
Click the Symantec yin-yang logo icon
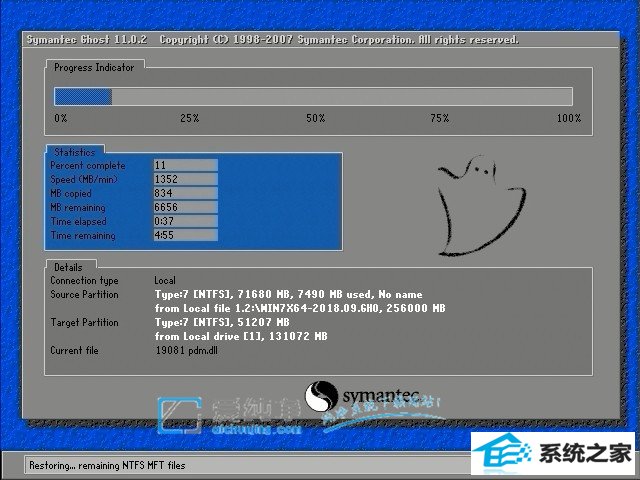321,396
